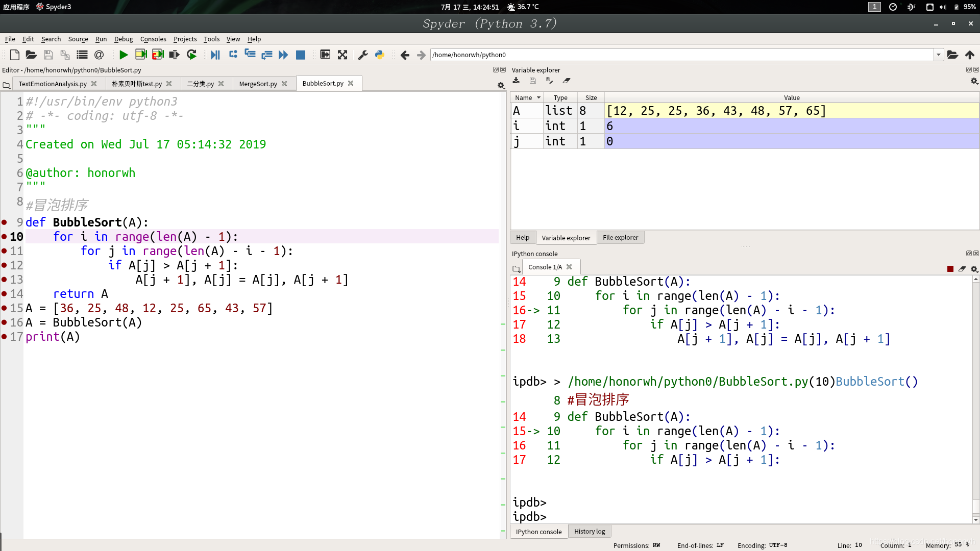Open Variable explorer options gear menu
This screenshot has height=551, width=980.
974,81
